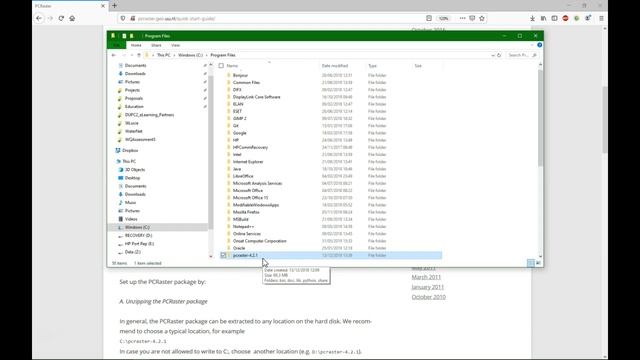
Task: Switch Explorer to details view icon
Action: pyautogui.click(x=531, y=263)
